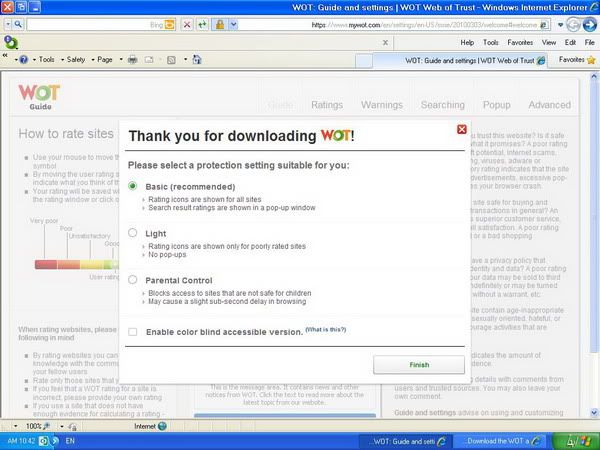Open the Favorites menu in menu bar
The width and height of the screenshot is (600, 450).
click(x=520, y=42)
